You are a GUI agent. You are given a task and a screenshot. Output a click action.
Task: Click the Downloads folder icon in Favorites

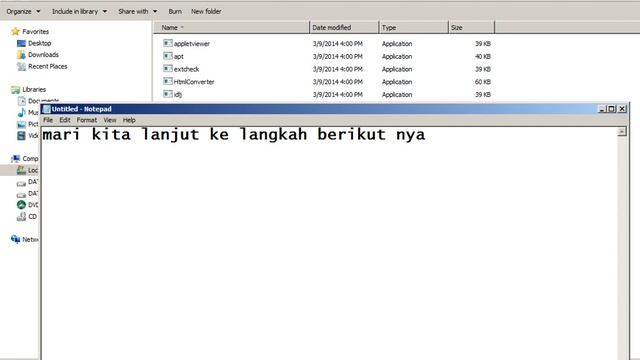21,55
